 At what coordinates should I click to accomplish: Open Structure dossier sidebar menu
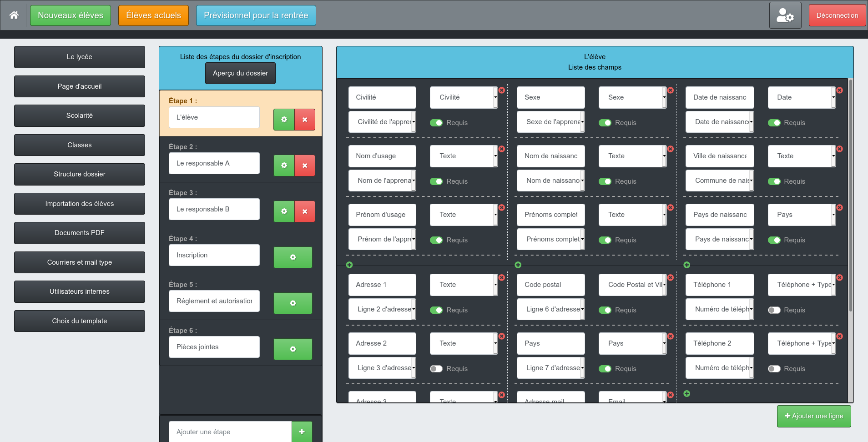point(80,174)
